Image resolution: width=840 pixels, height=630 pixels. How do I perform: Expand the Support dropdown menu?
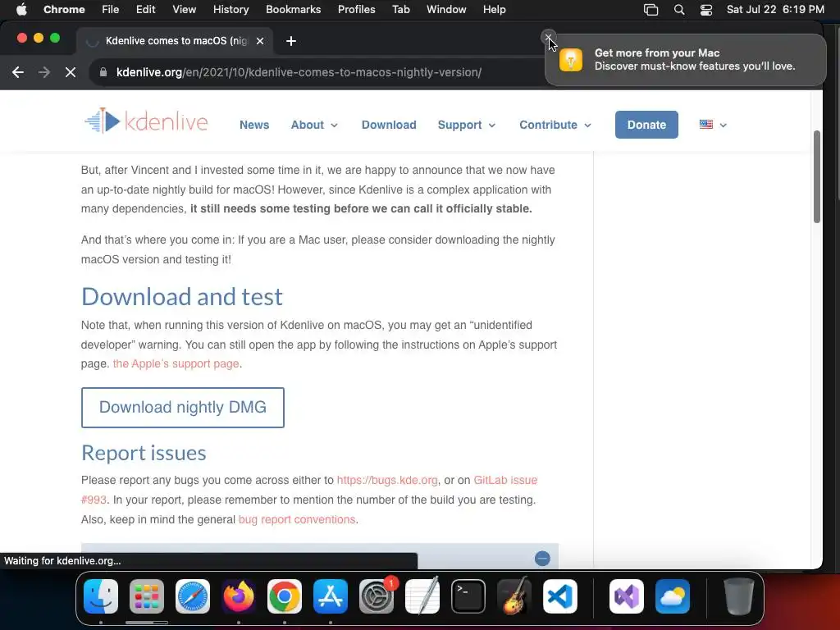467,125
